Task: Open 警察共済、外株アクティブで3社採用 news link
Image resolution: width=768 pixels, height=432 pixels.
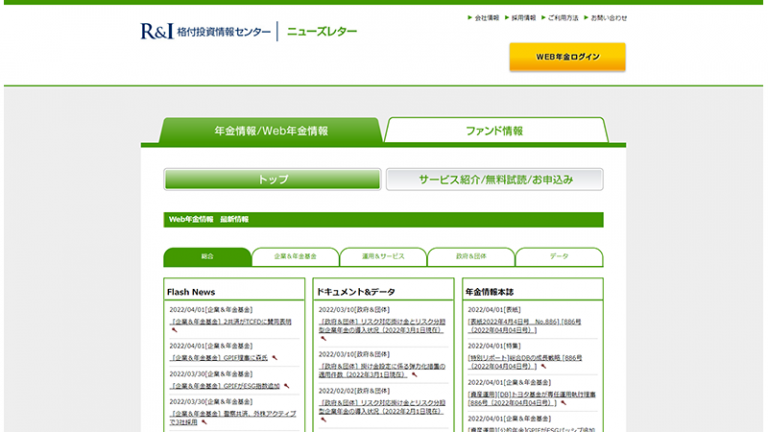Action: (x=233, y=418)
